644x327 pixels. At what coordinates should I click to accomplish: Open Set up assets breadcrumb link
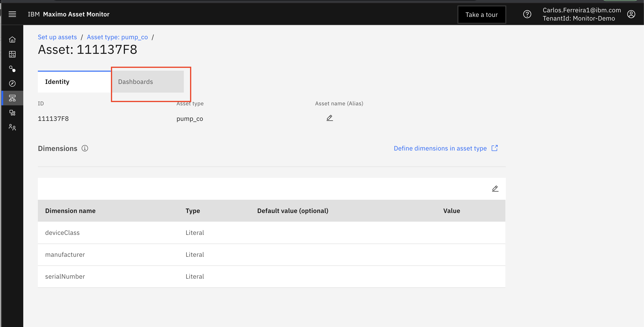tap(57, 37)
